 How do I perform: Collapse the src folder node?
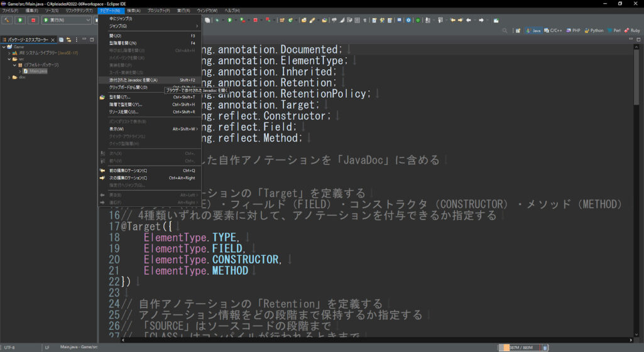point(9,59)
